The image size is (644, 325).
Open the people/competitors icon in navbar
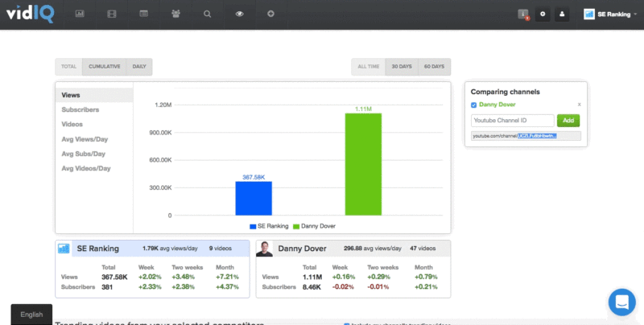point(175,14)
